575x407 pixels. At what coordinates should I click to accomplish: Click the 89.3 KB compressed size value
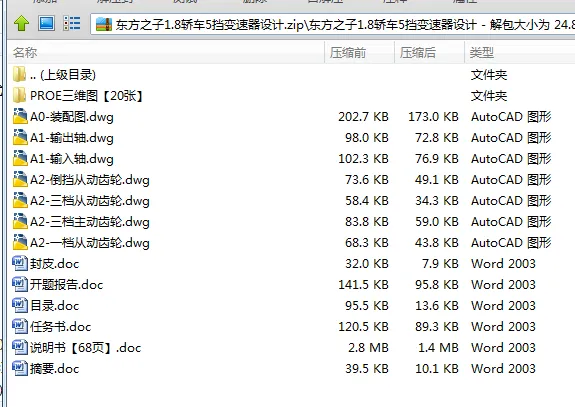pos(437,326)
